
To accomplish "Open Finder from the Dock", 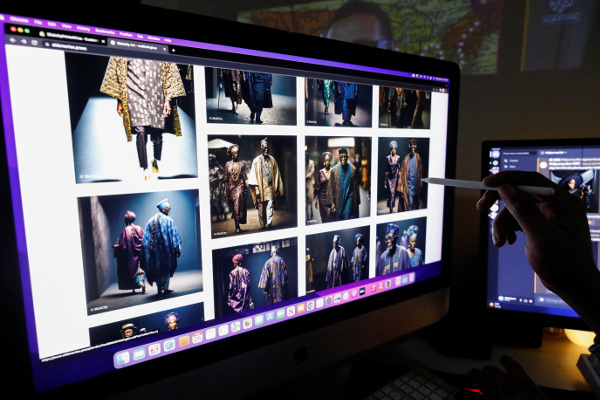I will coord(123,359).
